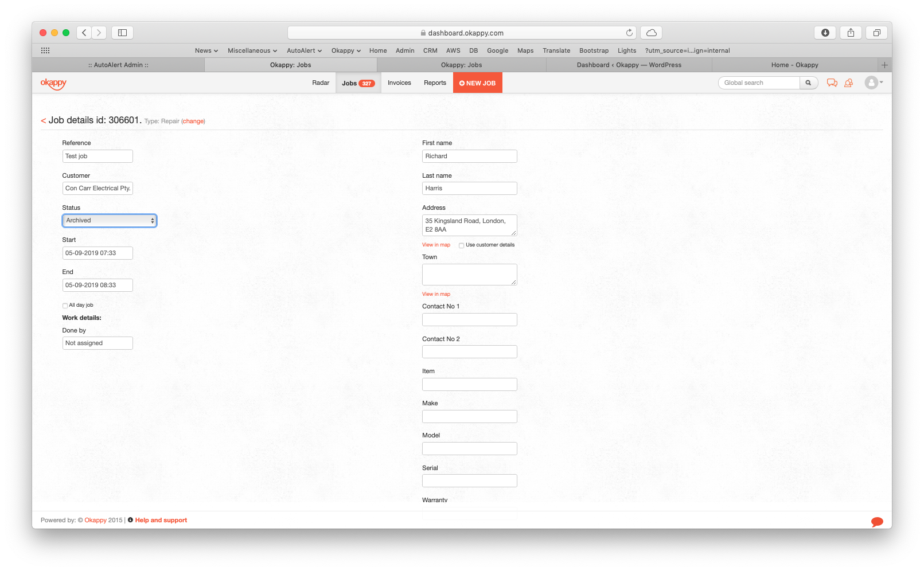Click the global search magnifier button
924x571 pixels.
[809, 83]
